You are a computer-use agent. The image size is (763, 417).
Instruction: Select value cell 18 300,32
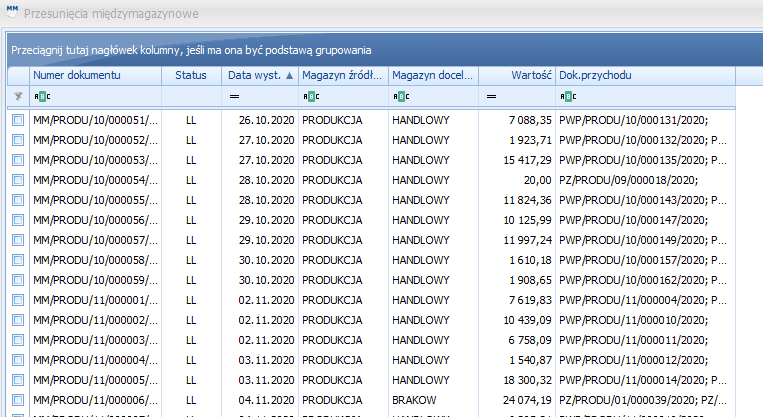(517, 380)
